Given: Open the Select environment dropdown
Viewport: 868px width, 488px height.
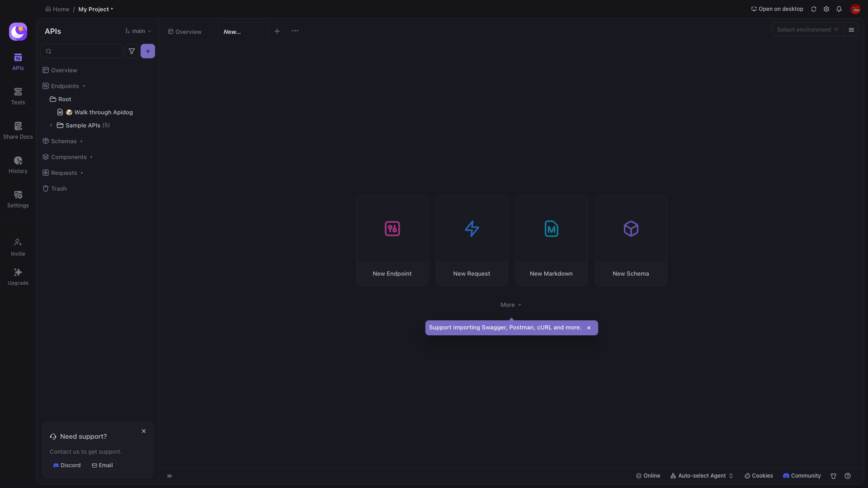Looking at the screenshot, I should click(x=807, y=29).
